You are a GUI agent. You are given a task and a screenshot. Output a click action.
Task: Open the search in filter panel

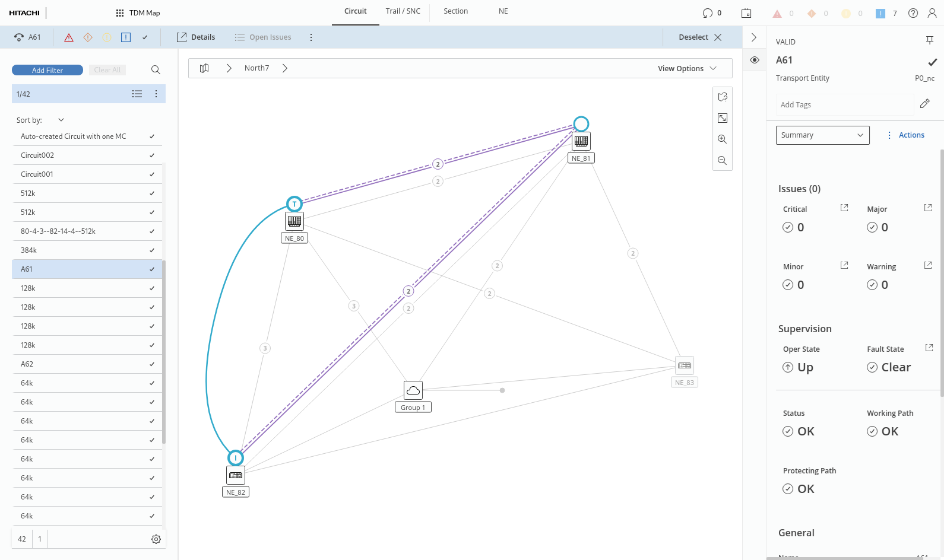point(156,70)
